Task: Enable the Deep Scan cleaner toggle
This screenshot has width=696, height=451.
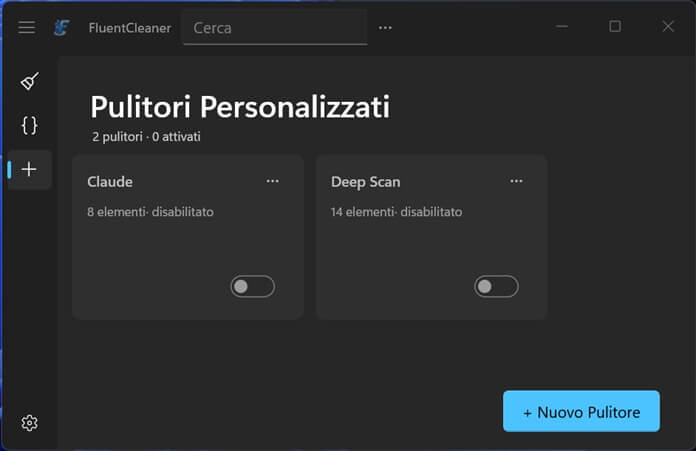Action: point(496,286)
